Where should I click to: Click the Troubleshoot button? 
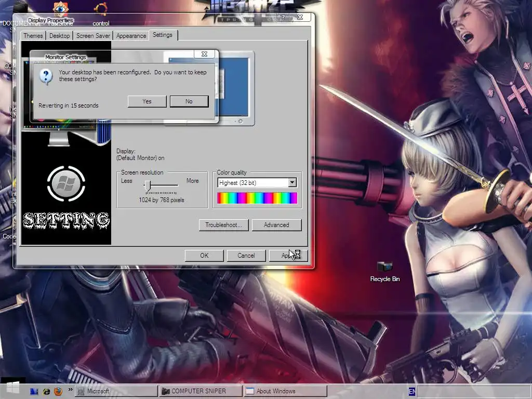point(223,225)
